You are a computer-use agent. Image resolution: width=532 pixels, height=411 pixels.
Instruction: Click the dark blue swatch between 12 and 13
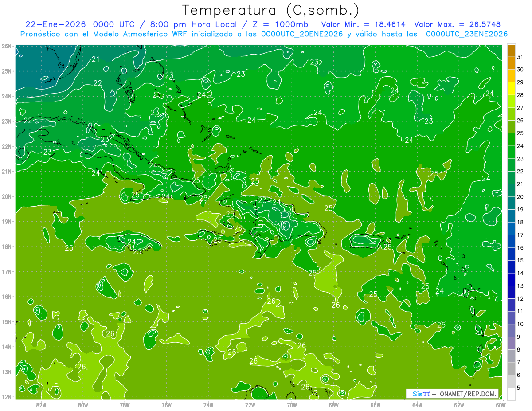[511, 292]
